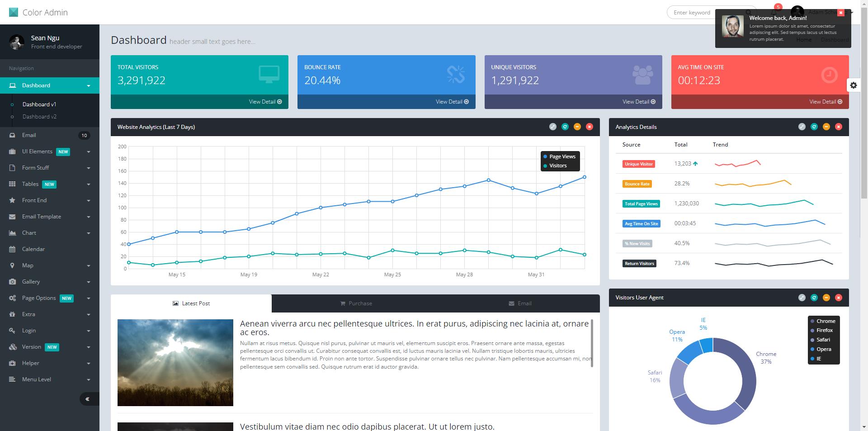Close the Welcome back notification

840,13
